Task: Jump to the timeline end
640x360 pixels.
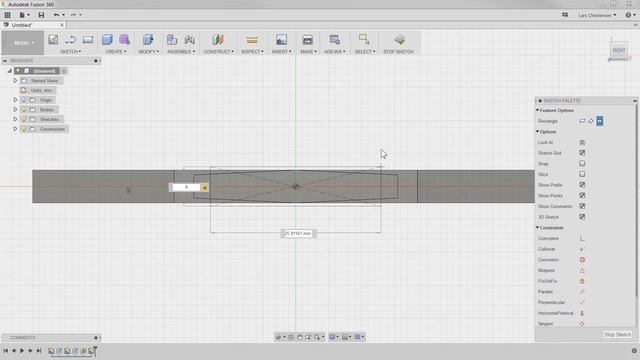Action: [39, 351]
